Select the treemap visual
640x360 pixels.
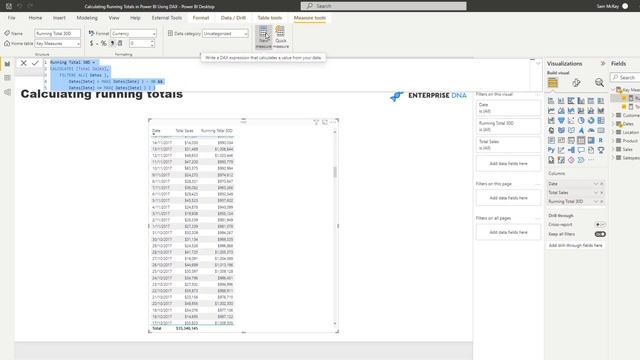[x=601, y=120]
